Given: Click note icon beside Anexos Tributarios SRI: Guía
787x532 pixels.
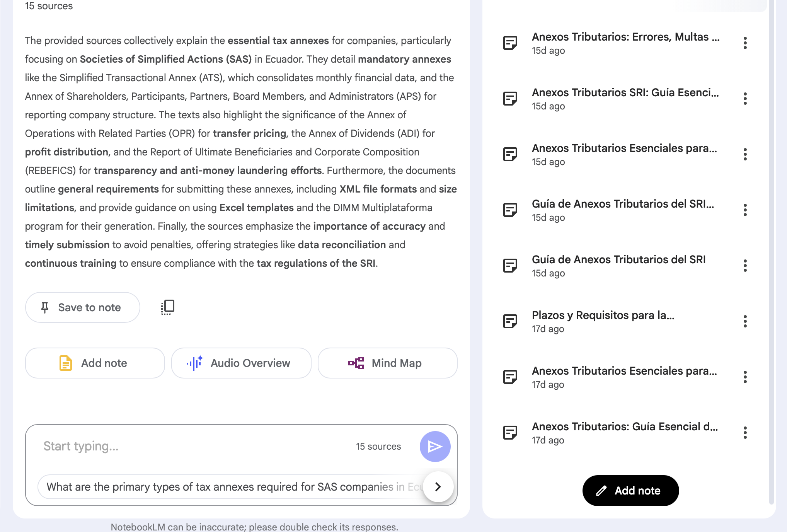Looking at the screenshot, I should click(510, 99).
